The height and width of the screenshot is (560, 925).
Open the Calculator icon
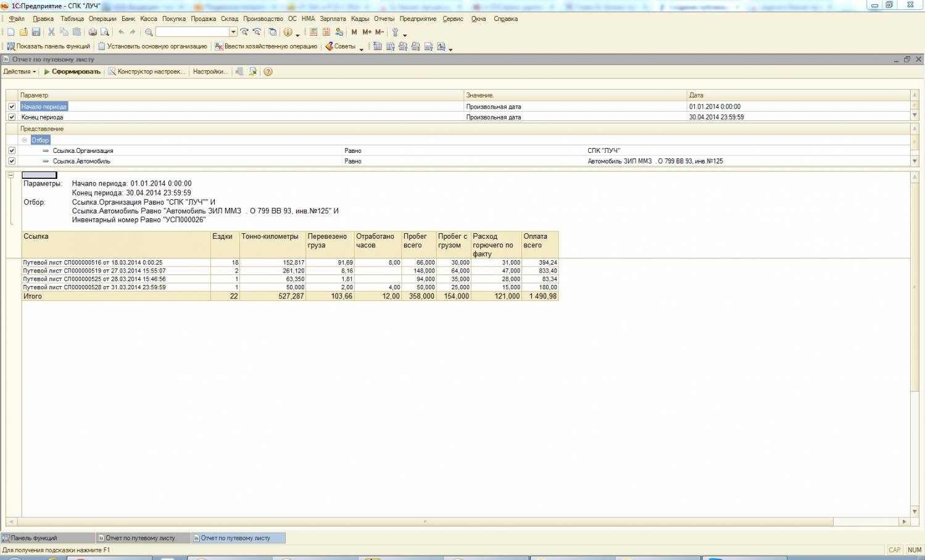tap(313, 32)
